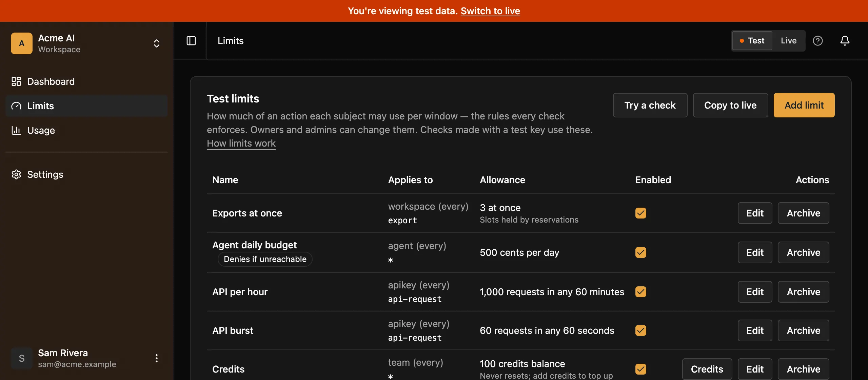This screenshot has width=868, height=380.
Task: Edit the Exports at once limit
Action: (x=755, y=213)
